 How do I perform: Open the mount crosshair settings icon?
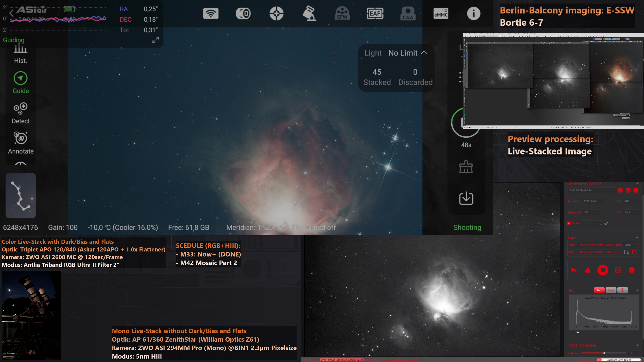(277, 13)
